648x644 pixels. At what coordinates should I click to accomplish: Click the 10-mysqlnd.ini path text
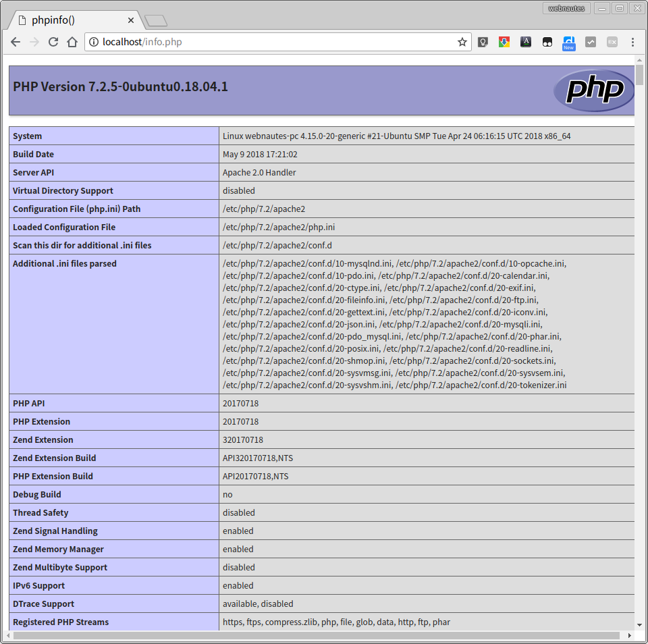[307, 263]
